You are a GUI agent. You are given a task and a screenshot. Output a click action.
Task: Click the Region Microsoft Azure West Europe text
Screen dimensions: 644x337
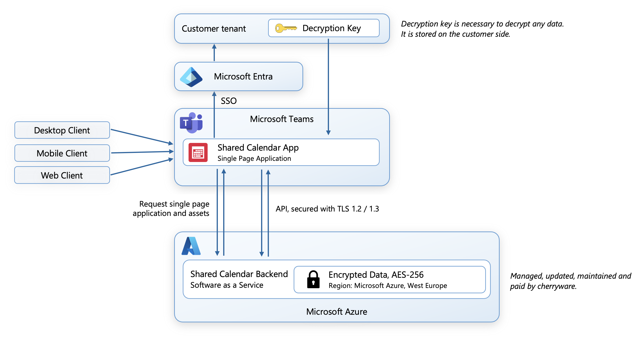[388, 285]
